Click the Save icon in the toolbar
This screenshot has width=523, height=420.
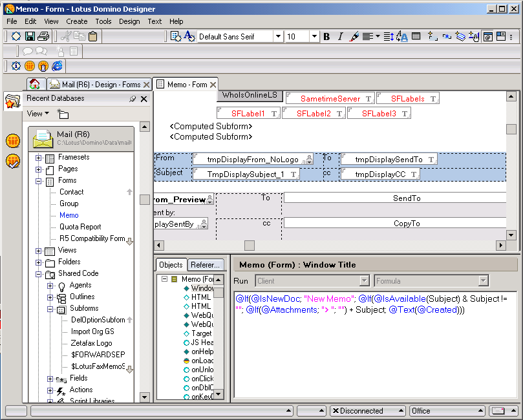[30, 37]
